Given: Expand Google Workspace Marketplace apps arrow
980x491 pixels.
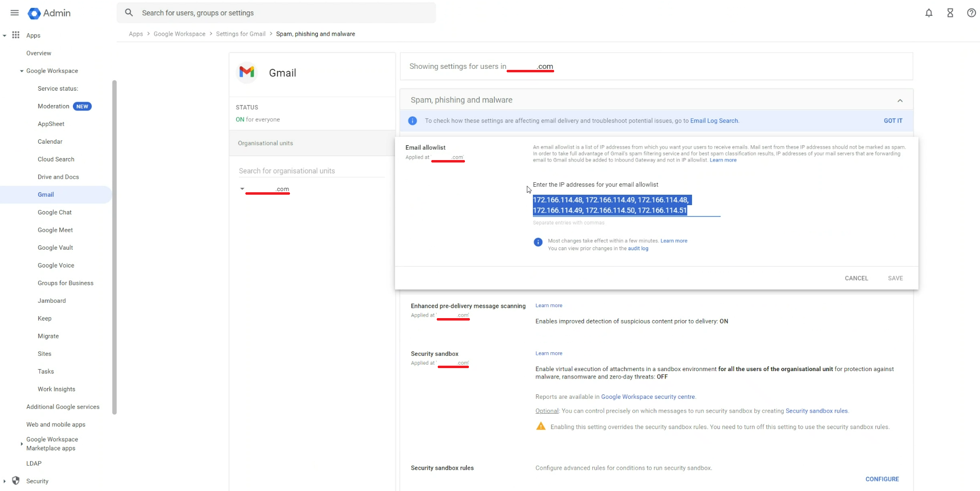Looking at the screenshot, I should click(22, 444).
